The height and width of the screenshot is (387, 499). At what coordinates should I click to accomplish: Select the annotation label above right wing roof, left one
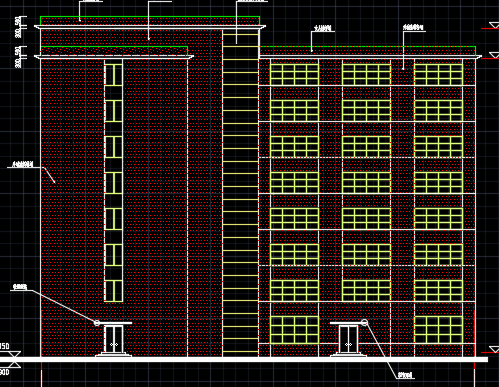(x=323, y=28)
